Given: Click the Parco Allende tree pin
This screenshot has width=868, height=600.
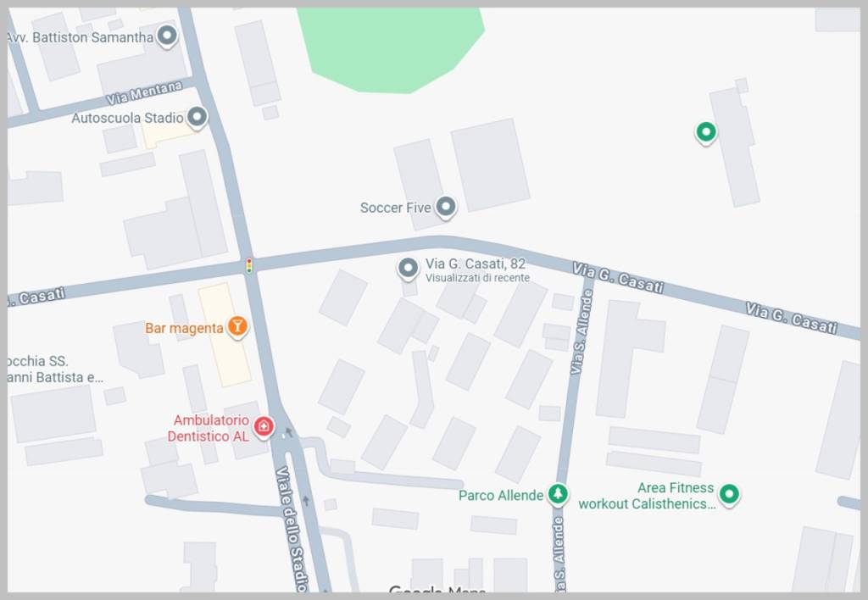Looking at the screenshot, I should tap(558, 492).
